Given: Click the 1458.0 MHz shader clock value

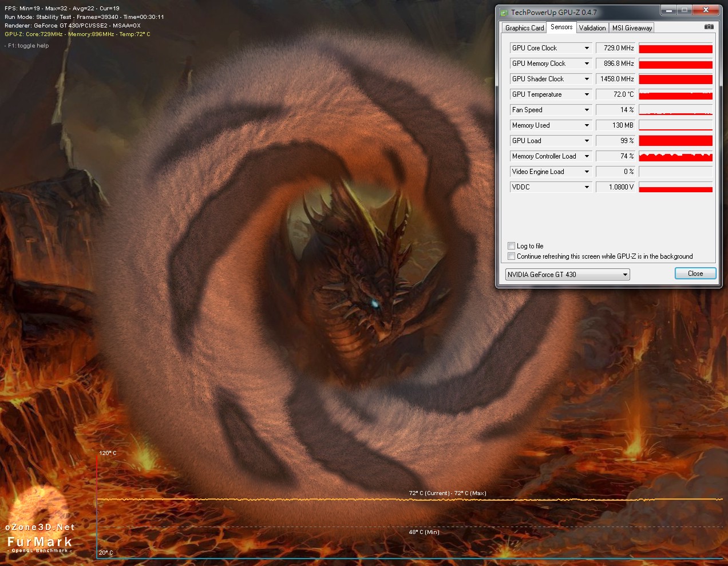Looking at the screenshot, I should 616,79.
